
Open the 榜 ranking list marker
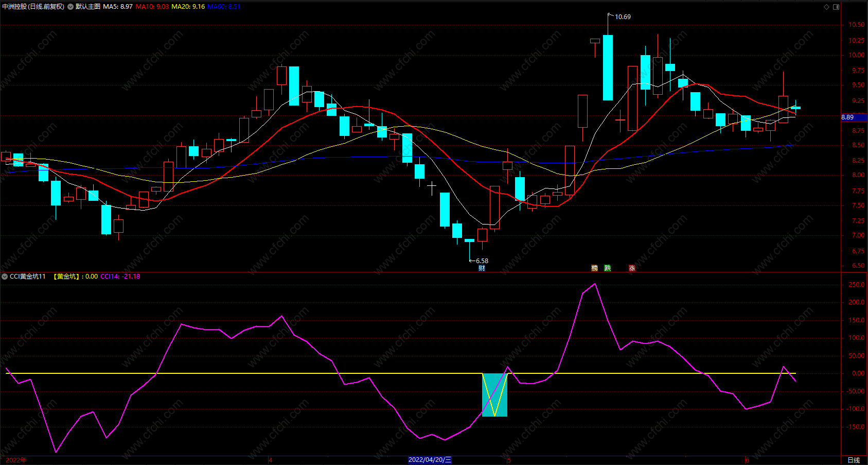click(x=595, y=268)
